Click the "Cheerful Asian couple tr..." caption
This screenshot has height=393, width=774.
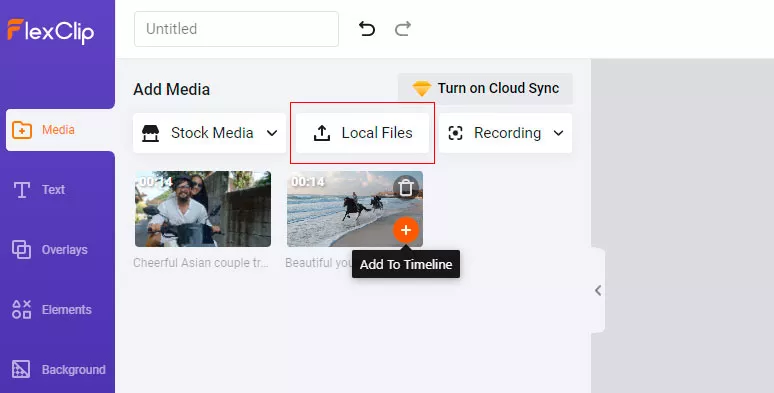tap(201, 263)
